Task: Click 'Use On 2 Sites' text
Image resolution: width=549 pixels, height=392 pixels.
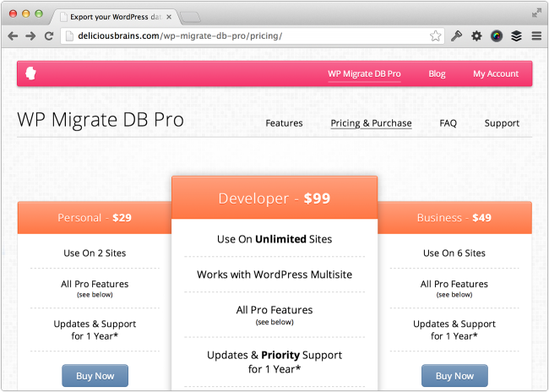Action: (x=95, y=253)
